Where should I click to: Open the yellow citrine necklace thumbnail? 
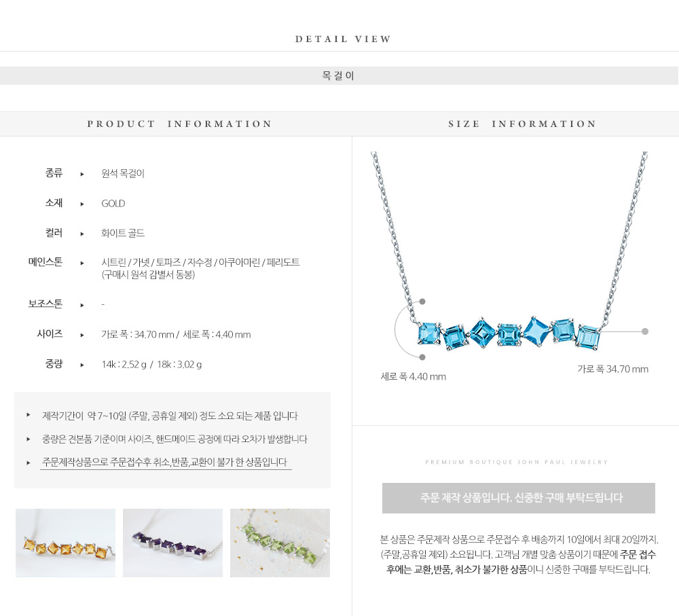65,543
